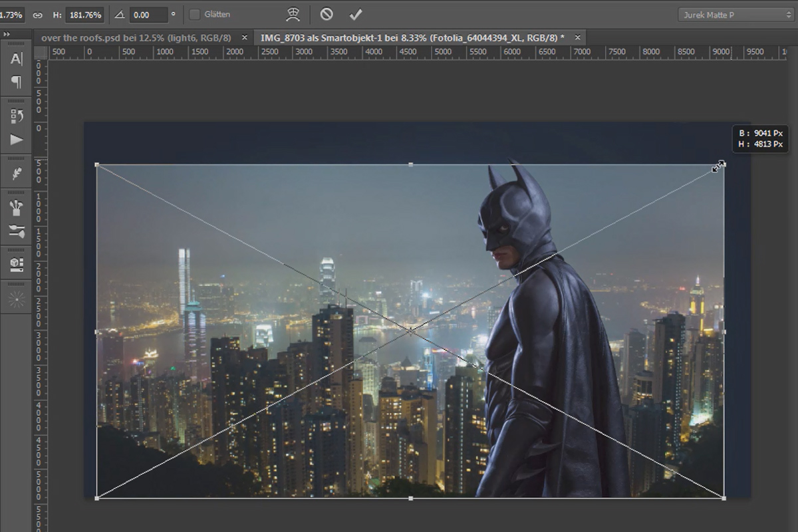Click the height percentage field

[85, 14]
